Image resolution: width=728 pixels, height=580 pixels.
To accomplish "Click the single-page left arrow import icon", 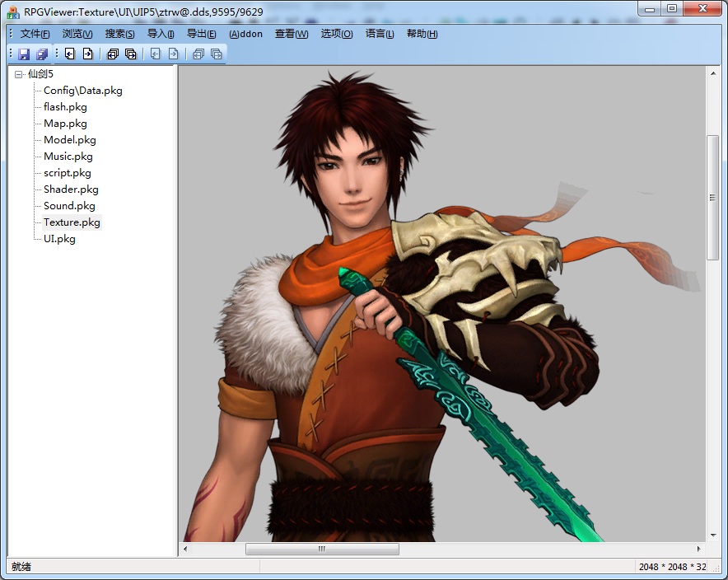I will pyautogui.click(x=70, y=54).
